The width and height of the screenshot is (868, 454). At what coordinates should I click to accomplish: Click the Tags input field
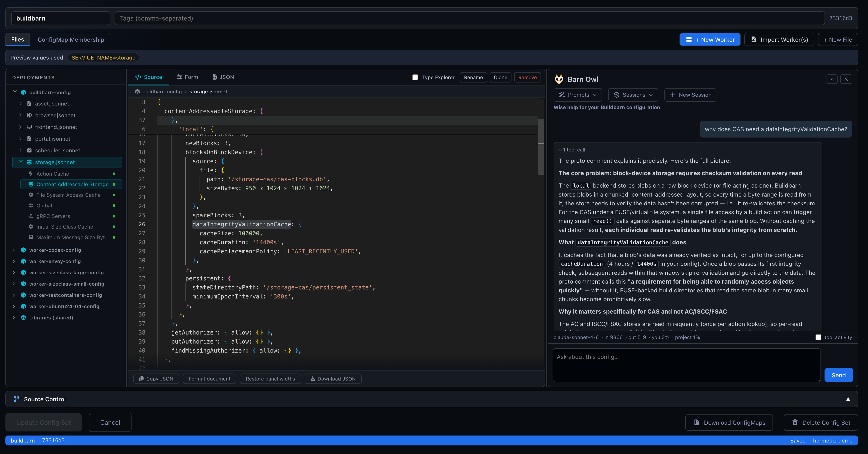(469, 18)
